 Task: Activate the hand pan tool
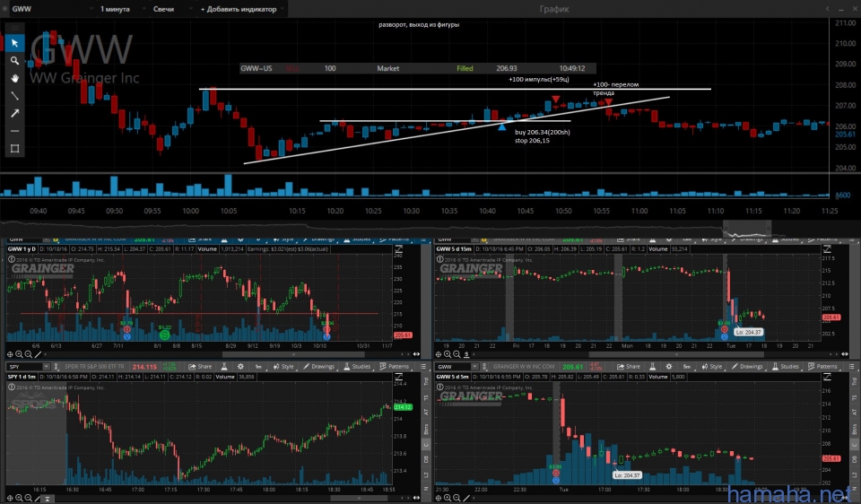[x=15, y=78]
